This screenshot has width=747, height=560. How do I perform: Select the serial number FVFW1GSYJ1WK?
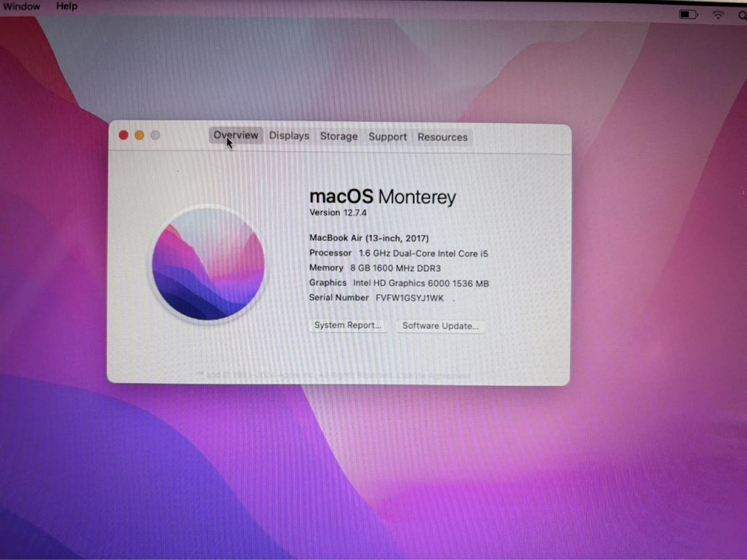pos(410,298)
